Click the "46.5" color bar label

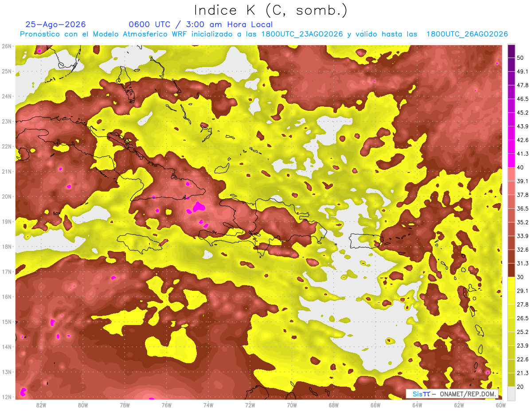[x=523, y=99]
